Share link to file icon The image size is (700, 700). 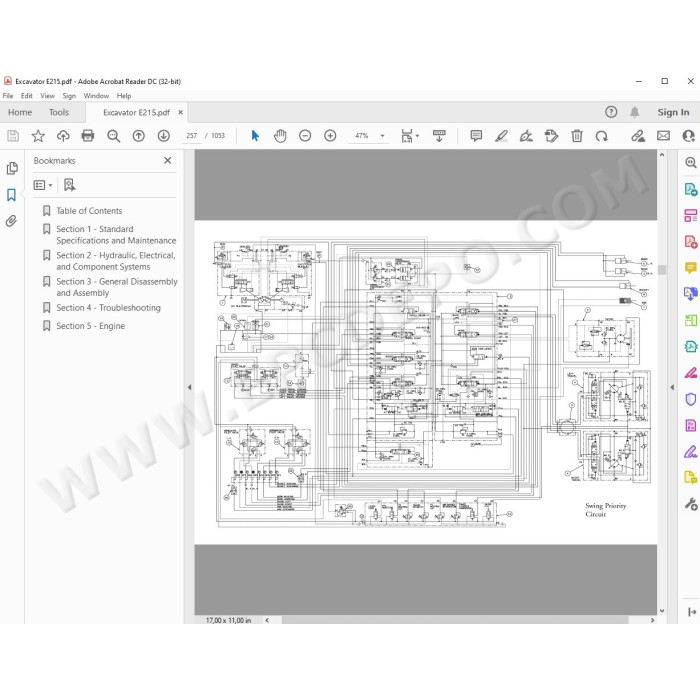(638, 136)
